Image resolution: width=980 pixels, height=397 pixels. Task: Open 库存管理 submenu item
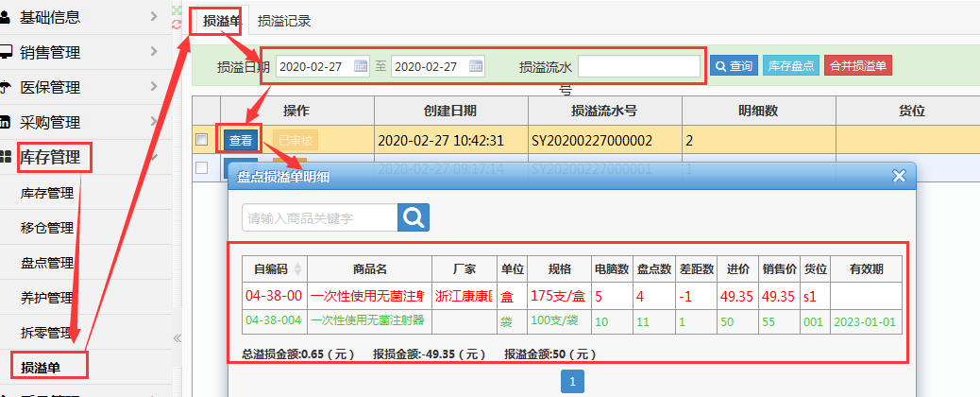point(47,193)
